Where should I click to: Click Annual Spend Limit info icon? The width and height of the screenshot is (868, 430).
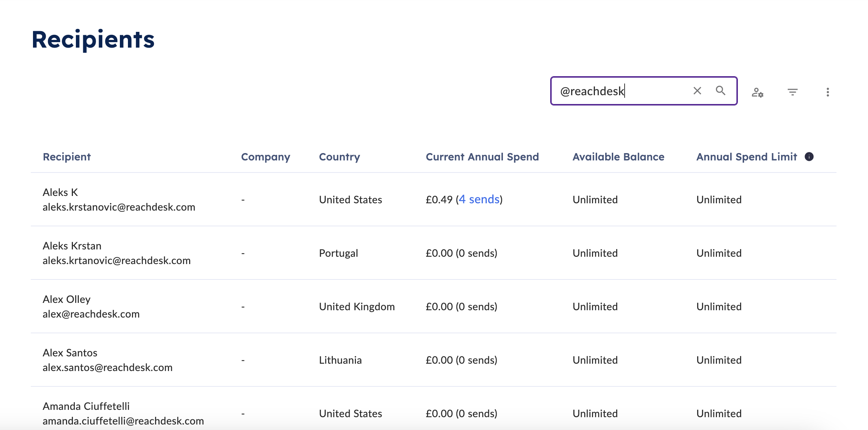[809, 157]
